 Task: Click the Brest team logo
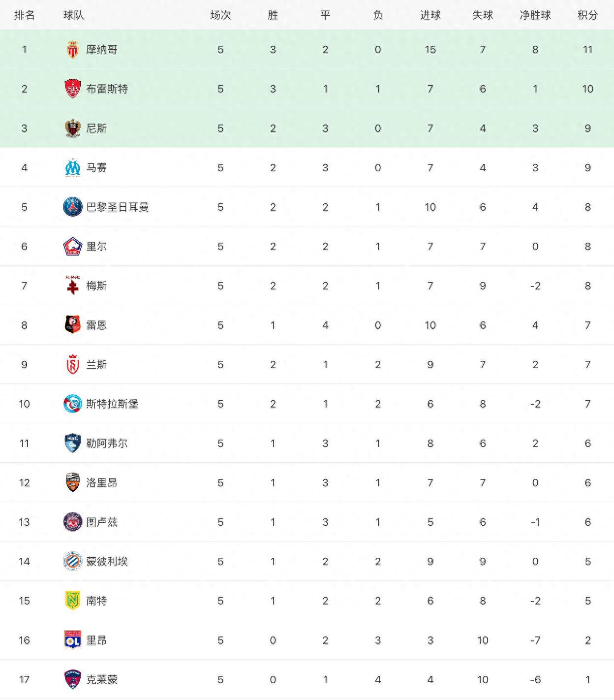coord(73,89)
